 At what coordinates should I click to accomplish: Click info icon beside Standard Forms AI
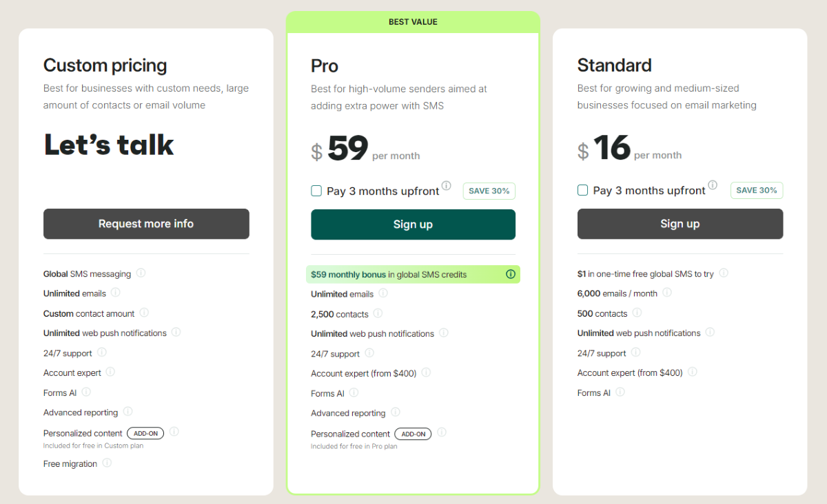[x=620, y=392]
